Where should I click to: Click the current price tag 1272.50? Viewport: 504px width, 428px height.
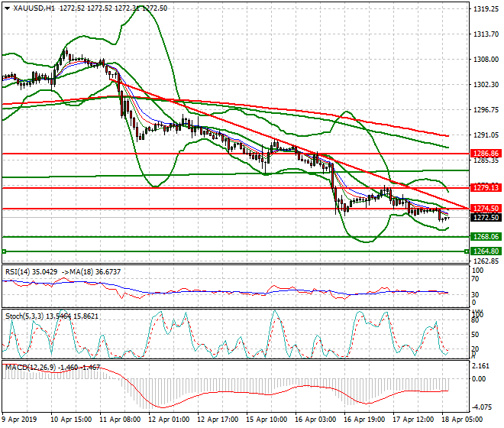pos(485,217)
